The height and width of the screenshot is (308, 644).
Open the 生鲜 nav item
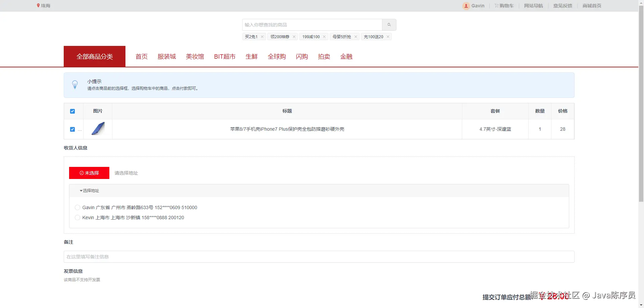coord(252,57)
